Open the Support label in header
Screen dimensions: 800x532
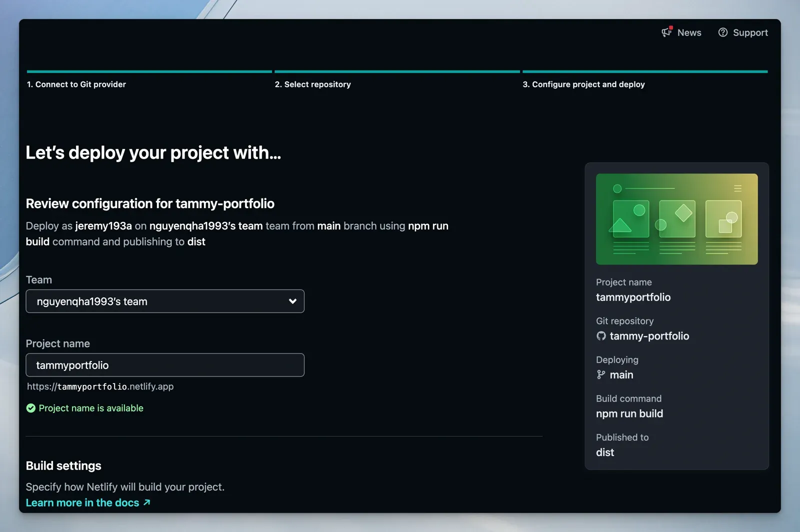(x=750, y=32)
